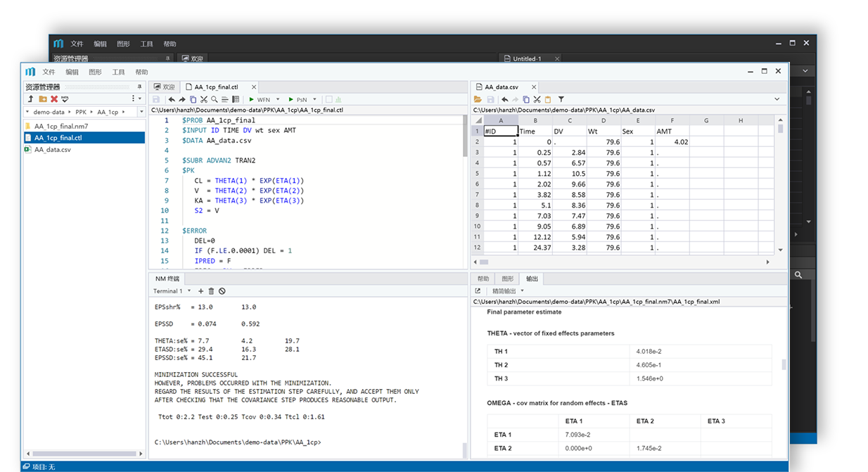Close the AA_data.csv tab
The image size is (868, 472).
point(534,87)
